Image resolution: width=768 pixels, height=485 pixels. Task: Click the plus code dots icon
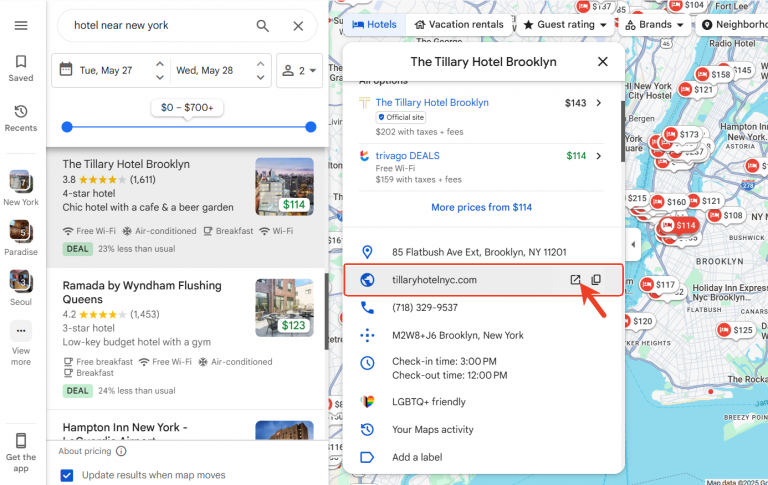click(367, 336)
